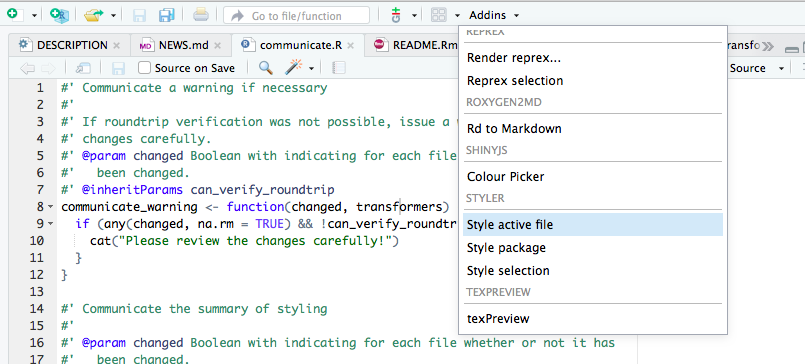
Task: Click the Find/Replace magnifying glass icon
Action: click(265, 68)
